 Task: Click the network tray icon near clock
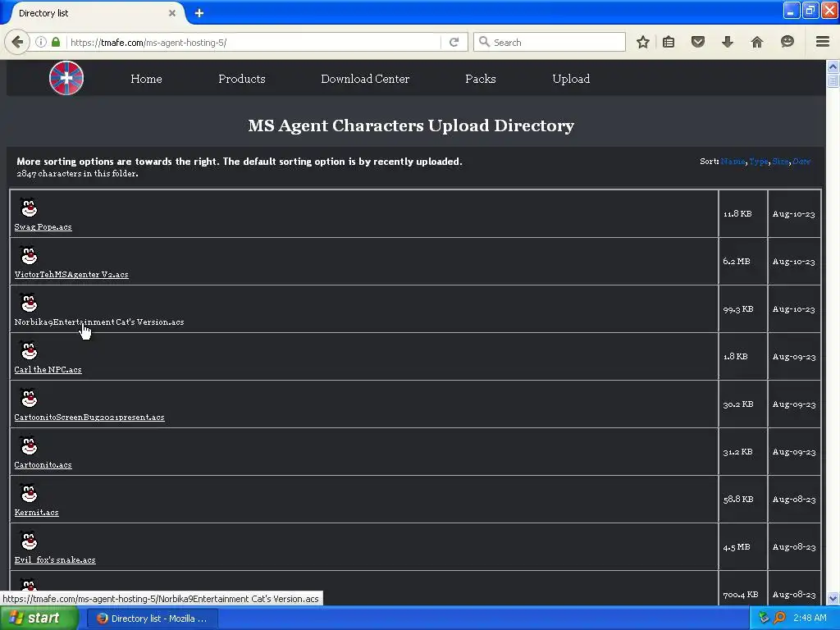[764, 618]
